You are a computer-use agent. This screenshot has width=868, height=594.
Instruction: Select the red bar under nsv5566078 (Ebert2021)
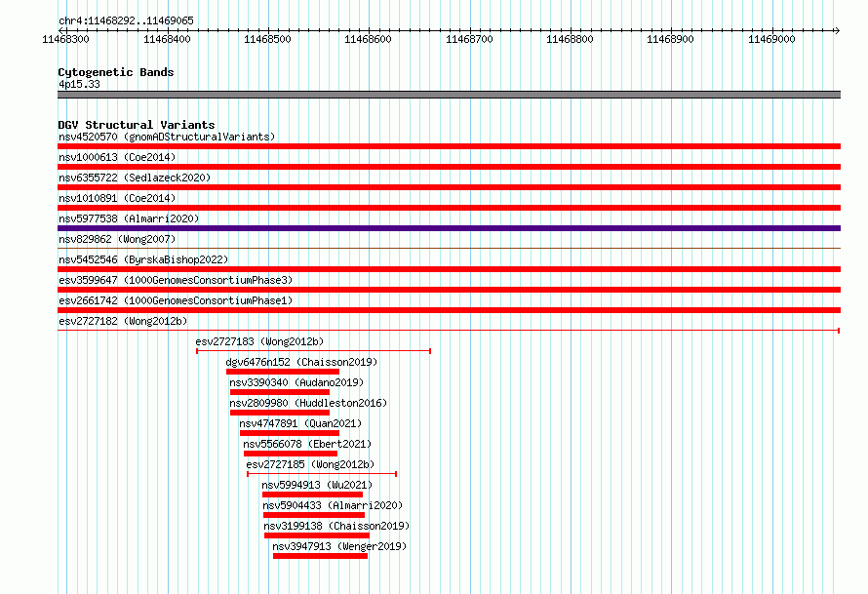(x=291, y=454)
